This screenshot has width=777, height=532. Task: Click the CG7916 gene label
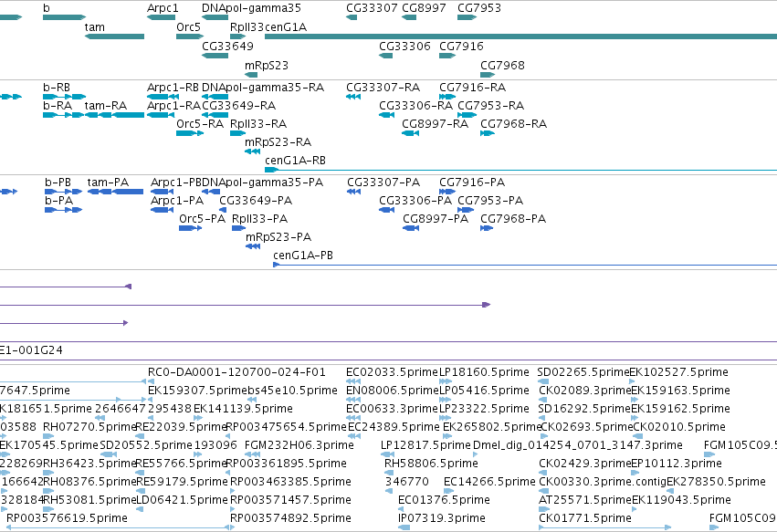[461, 46]
